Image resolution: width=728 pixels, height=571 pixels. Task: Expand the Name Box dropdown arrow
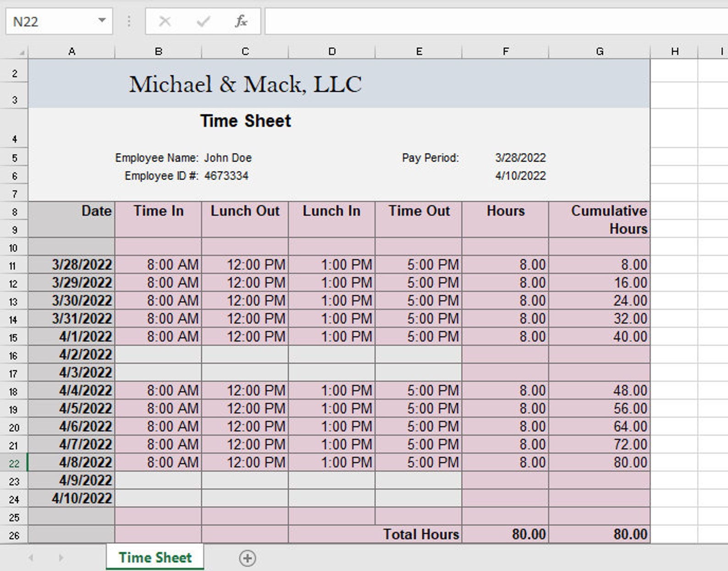click(x=102, y=21)
